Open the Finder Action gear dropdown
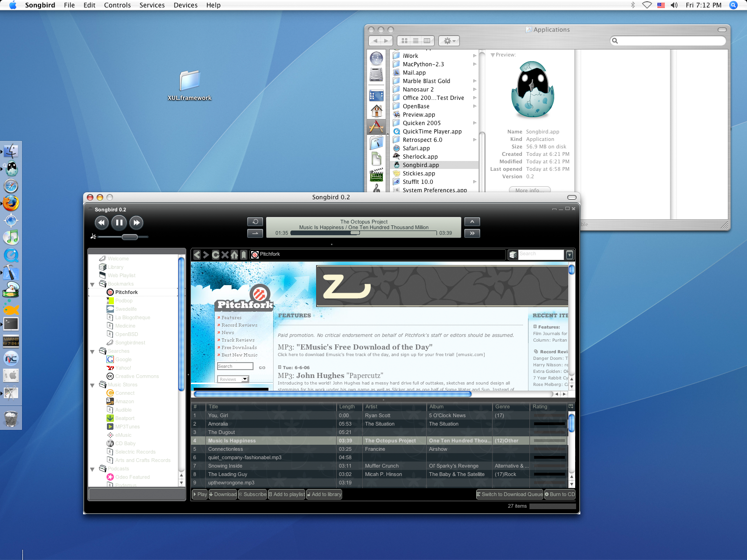Image resolution: width=747 pixels, height=560 pixels. (449, 41)
